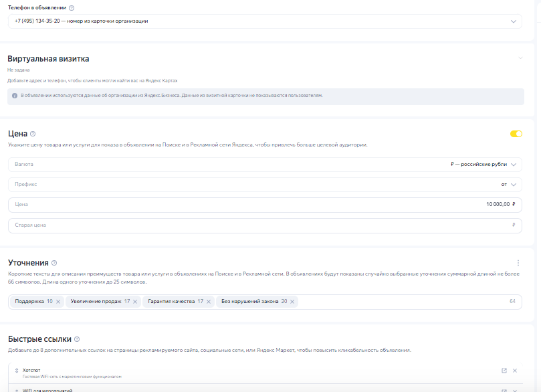
Task: Open the phone number dropdown
Action: coord(265,21)
